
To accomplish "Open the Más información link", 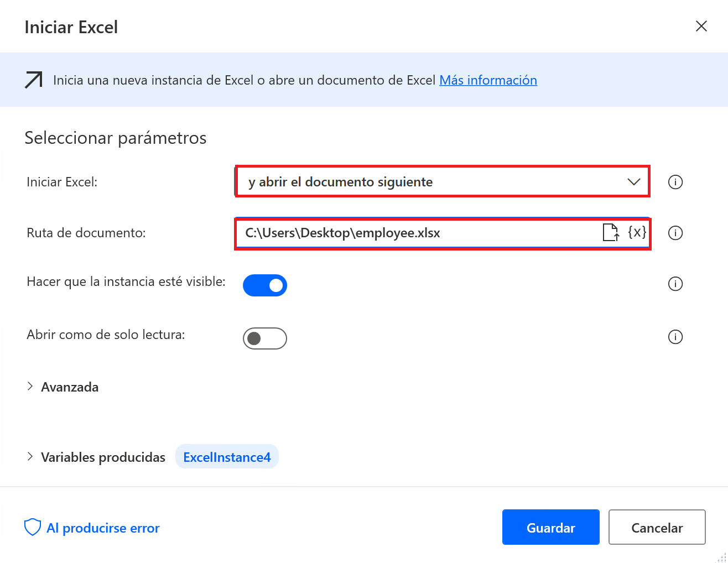I will 488,80.
